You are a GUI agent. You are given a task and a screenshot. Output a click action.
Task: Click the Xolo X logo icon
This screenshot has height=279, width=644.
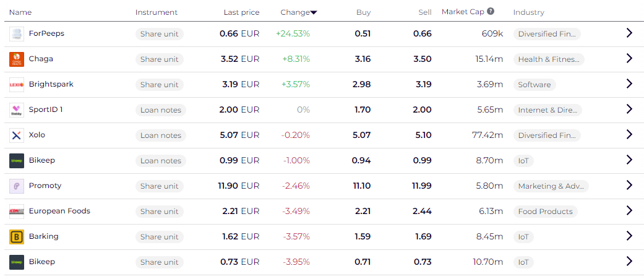pyautogui.click(x=17, y=135)
